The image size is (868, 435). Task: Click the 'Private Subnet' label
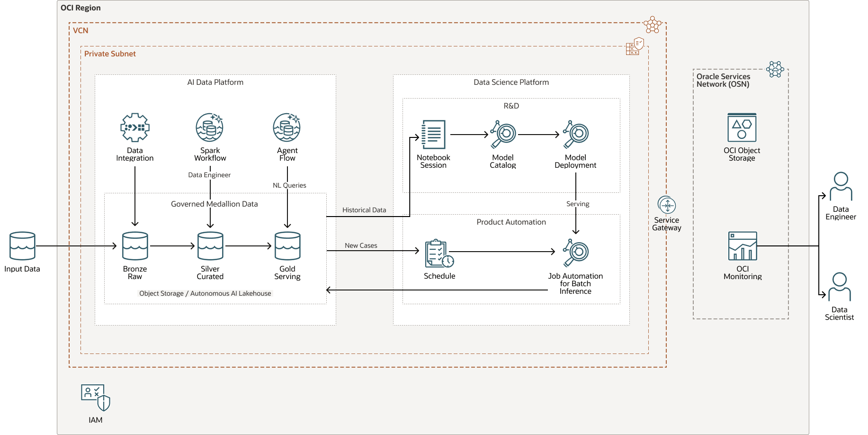110,54
